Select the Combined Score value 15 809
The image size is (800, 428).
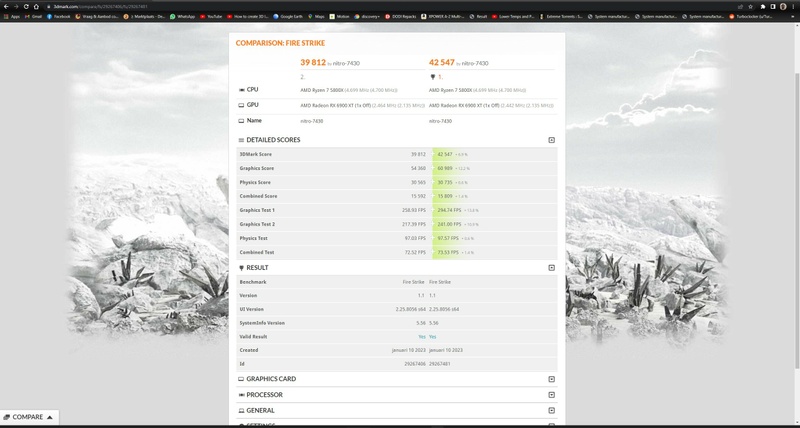tap(445, 196)
